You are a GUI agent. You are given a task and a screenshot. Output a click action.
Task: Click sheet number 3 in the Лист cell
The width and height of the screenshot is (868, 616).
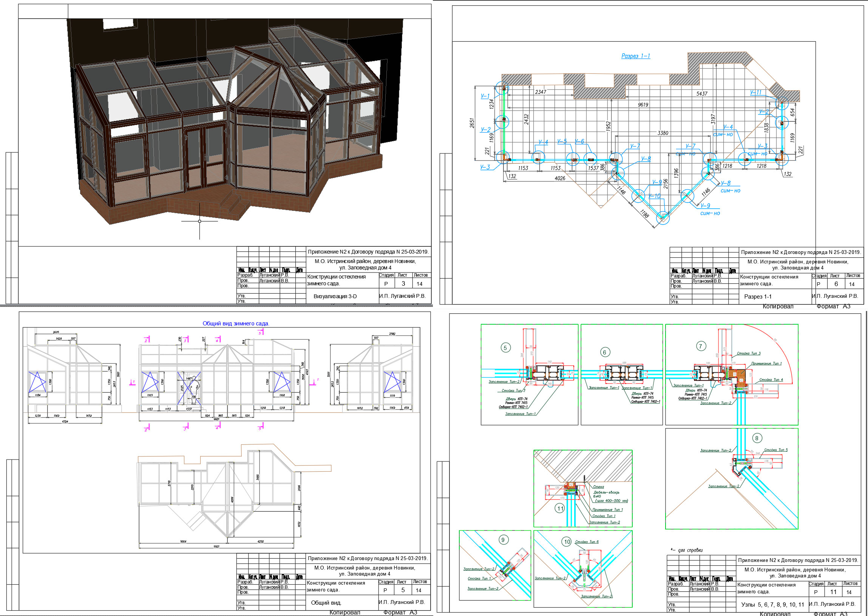403,283
